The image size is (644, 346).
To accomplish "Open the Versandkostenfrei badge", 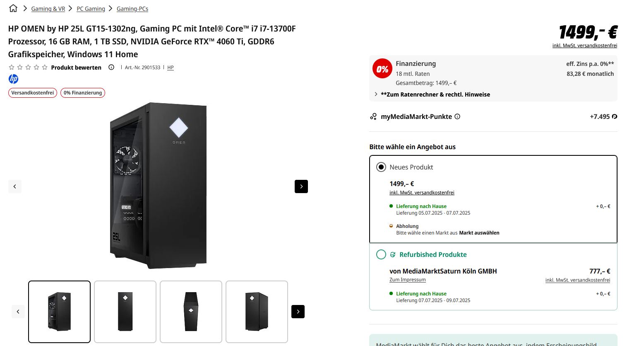I will [x=33, y=93].
